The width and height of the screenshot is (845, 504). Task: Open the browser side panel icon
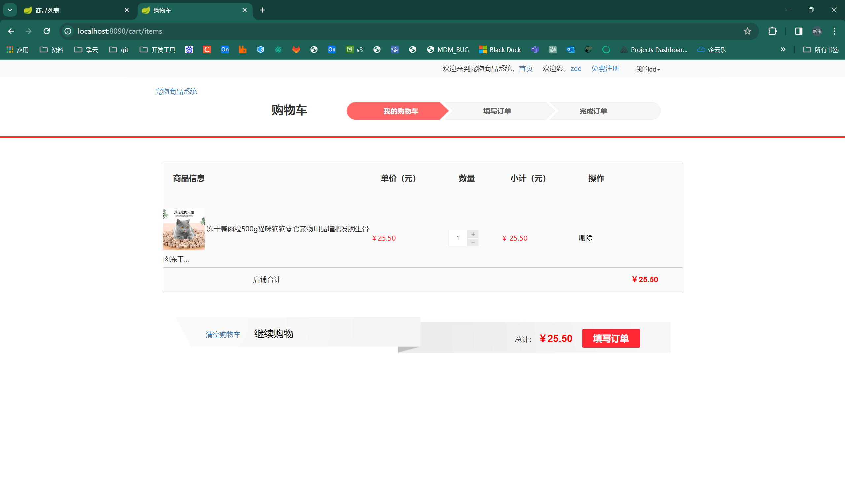pyautogui.click(x=799, y=31)
